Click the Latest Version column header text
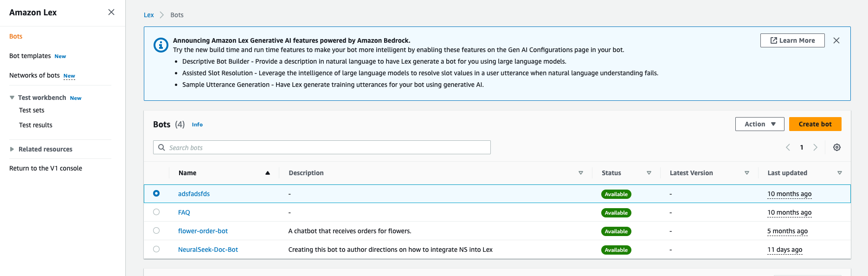 [x=691, y=173]
